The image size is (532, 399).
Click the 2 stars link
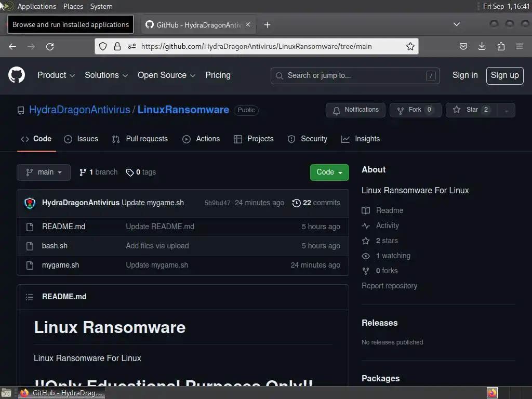(x=380, y=241)
